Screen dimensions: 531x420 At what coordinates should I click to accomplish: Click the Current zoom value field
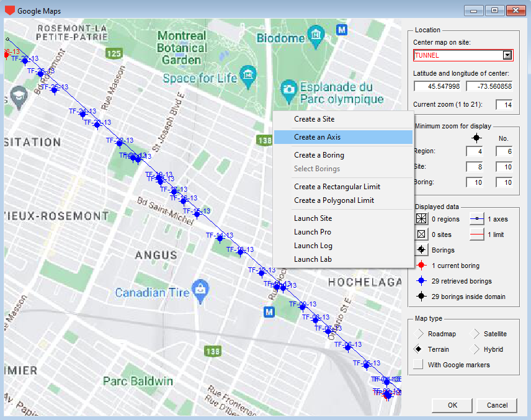[504, 105]
